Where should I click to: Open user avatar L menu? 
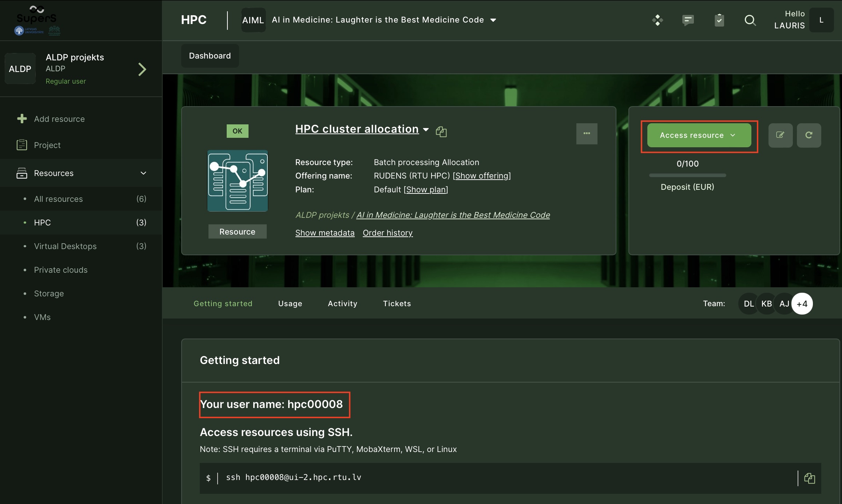[821, 20]
